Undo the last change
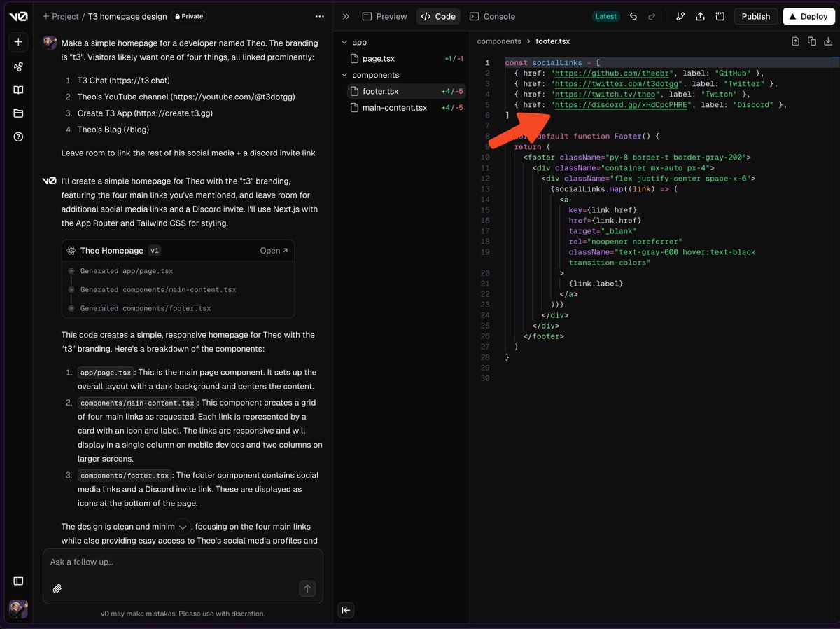The width and height of the screenshot is (840, 629). pos(633,16)
